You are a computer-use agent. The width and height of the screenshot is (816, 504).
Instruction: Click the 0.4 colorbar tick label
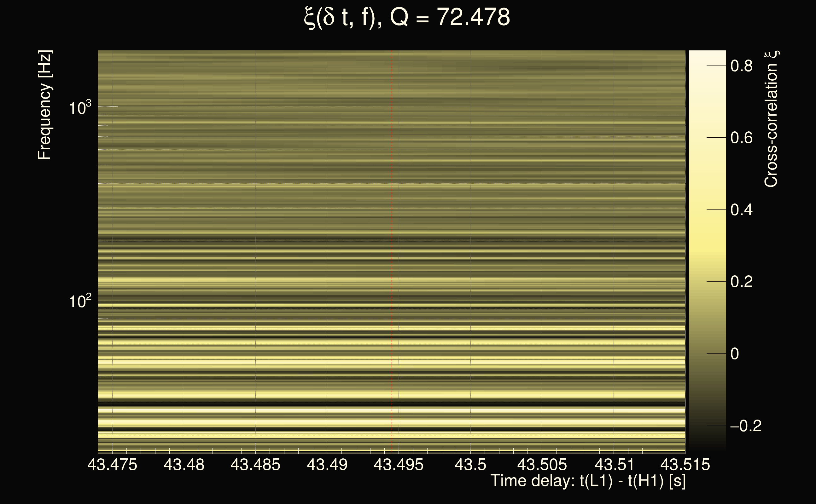coord(741,210)
